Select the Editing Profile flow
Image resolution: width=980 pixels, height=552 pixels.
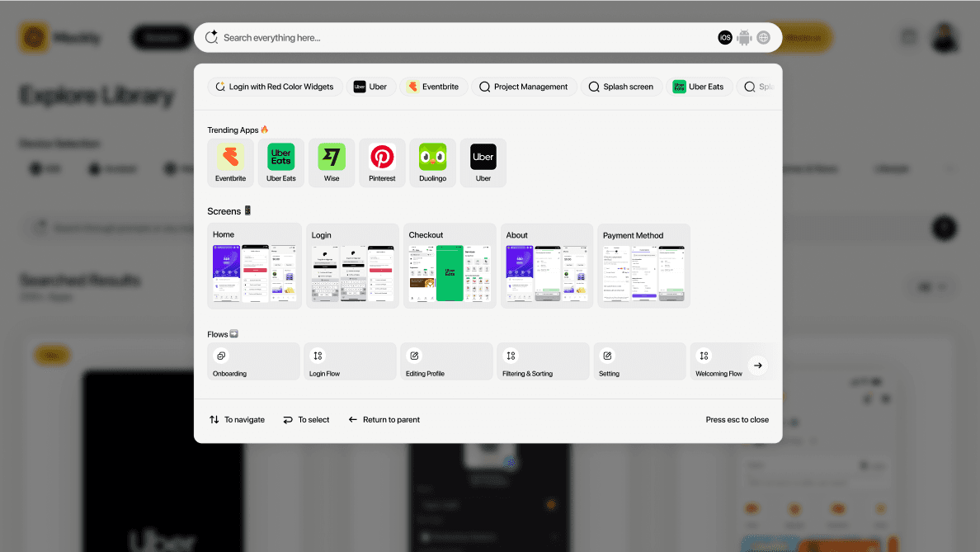[x=447, y=361]
